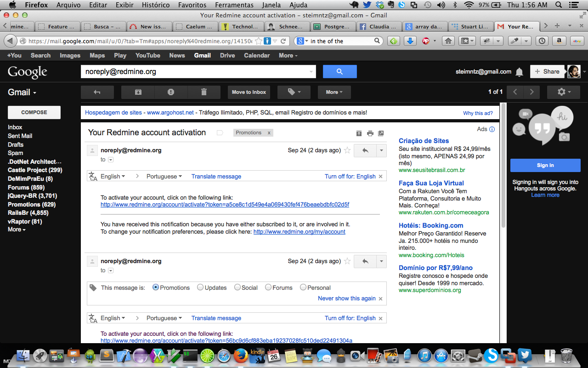Viewport: 588px width, 368px height.
Task: Open the first English source language dropdown
Action: 113,176
